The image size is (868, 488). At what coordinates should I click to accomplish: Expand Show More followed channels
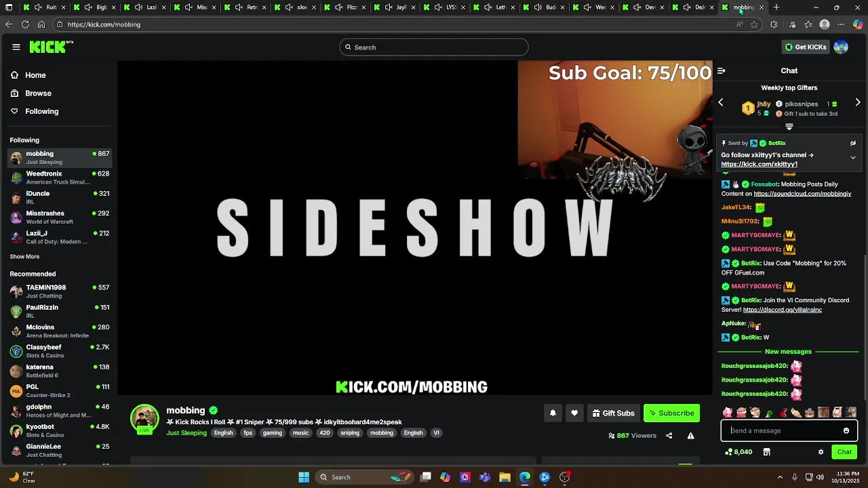[24, 257]
